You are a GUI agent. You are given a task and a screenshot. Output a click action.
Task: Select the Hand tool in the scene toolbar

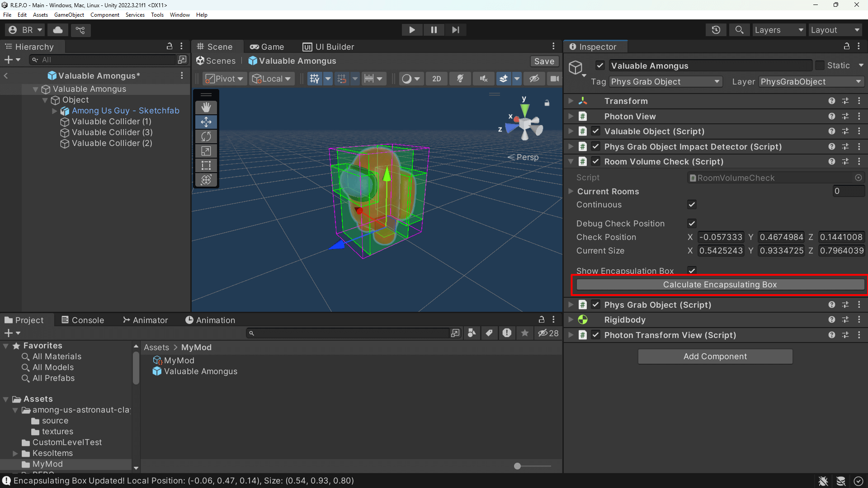point(206,107)
